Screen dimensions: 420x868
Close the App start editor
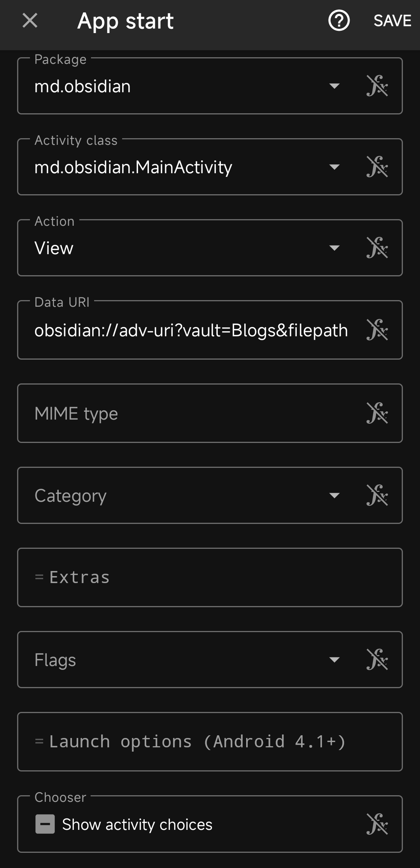(30, 21)
